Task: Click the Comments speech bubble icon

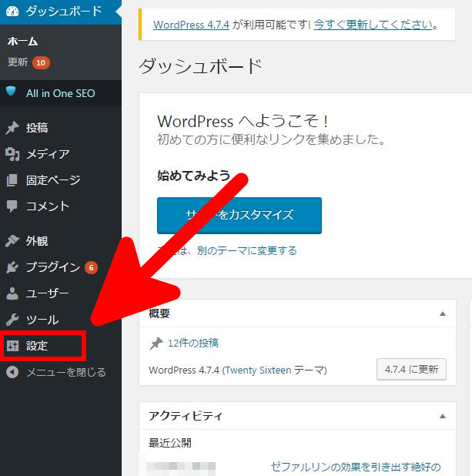Action: click(x=12, y=206)
